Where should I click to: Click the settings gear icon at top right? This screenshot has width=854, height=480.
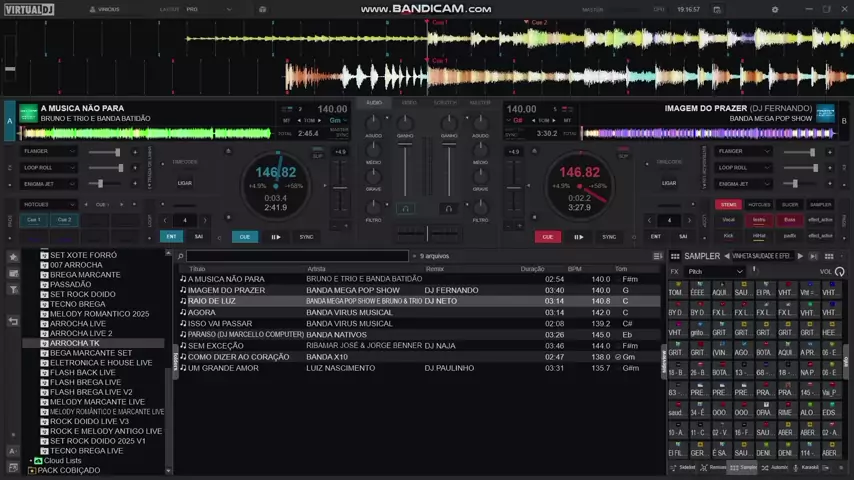(773, 9)
